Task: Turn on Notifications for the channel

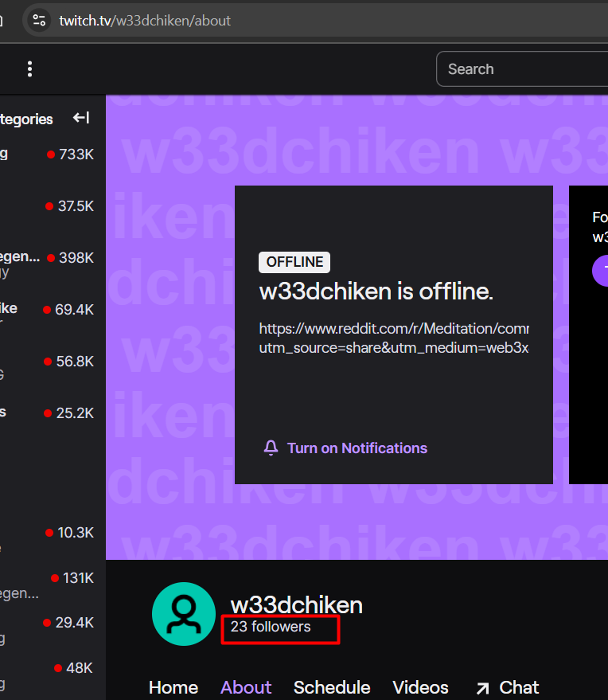Action: pos(345,448)
